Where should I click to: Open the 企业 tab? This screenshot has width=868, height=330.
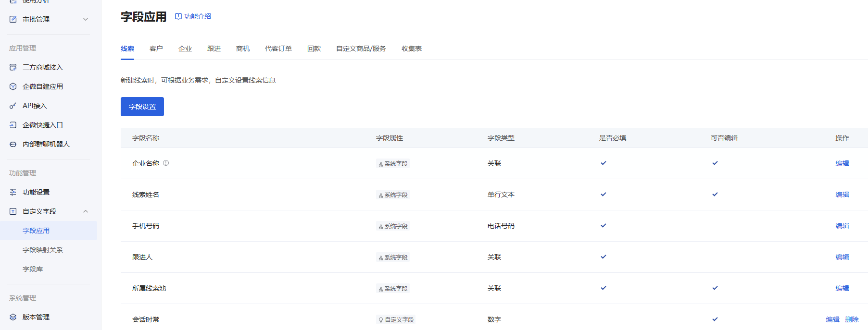pyautogui.click(x=185, y=49)
